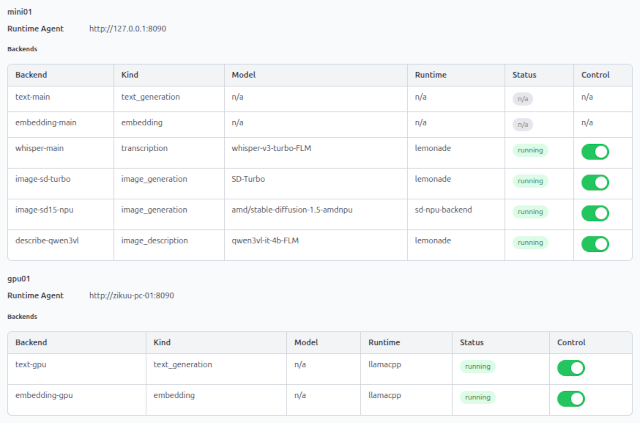This screenshot has width=640, height=423.
Task: Select the text-gpu backend name
Action: coord(31,364)
